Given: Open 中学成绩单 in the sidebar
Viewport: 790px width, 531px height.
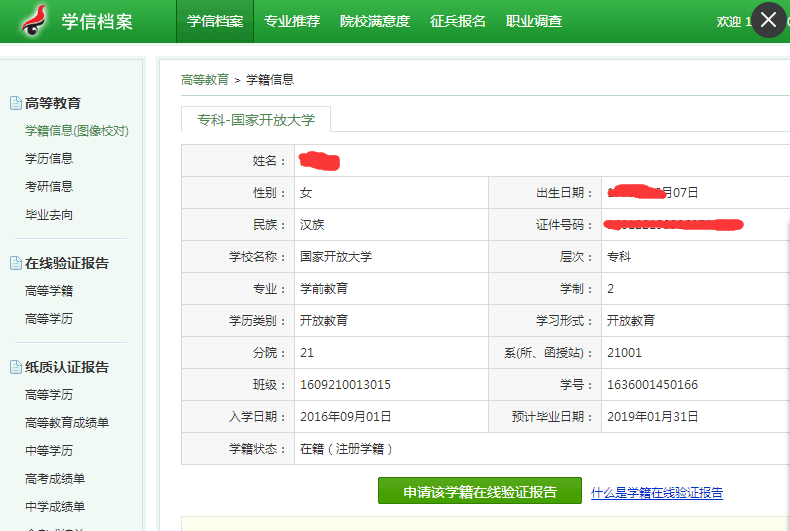Looking at the screenshot, I should (55, 506).
